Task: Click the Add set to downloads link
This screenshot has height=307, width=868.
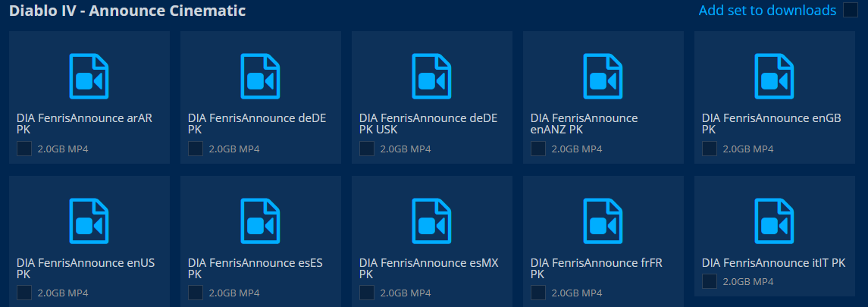Action: [767, 11]
